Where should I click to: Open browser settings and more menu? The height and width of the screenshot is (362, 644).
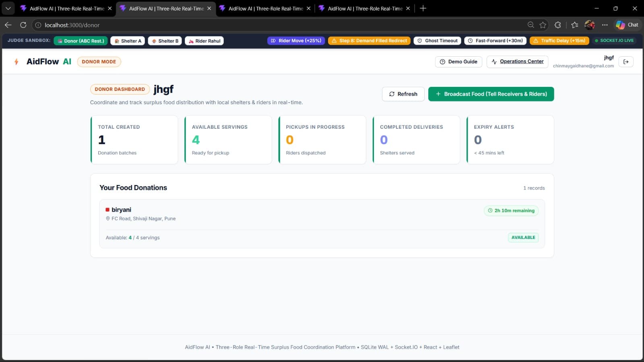point(605,25)
